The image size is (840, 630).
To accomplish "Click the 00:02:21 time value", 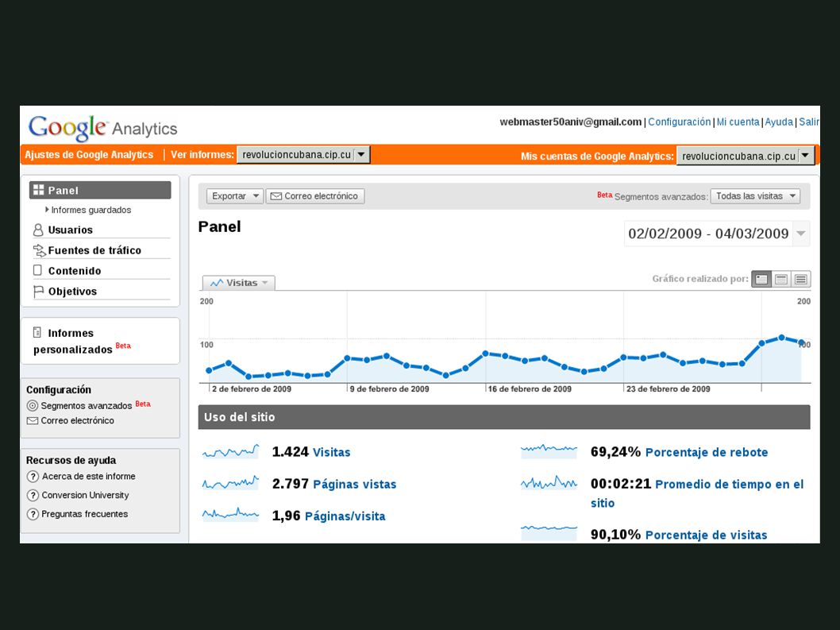I will point(621,484).
